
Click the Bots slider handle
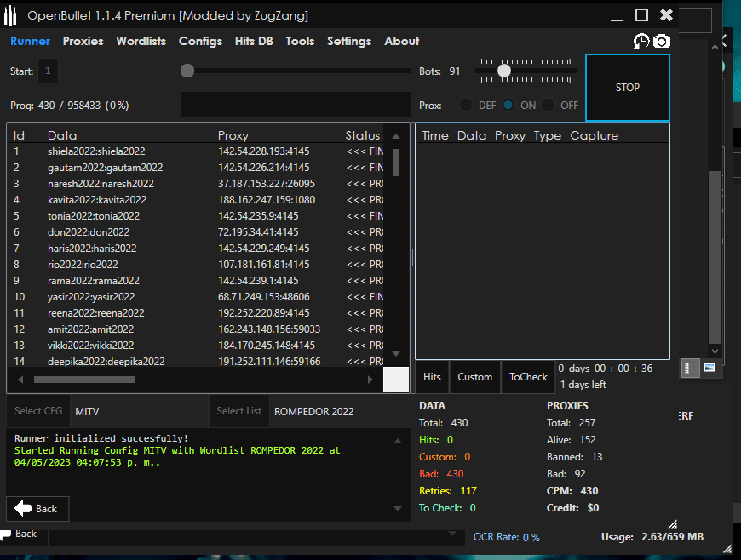click(504, 71)
